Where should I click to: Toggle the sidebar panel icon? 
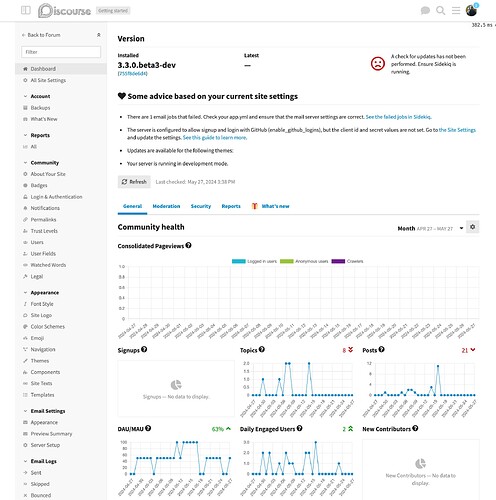coord(26,10)
